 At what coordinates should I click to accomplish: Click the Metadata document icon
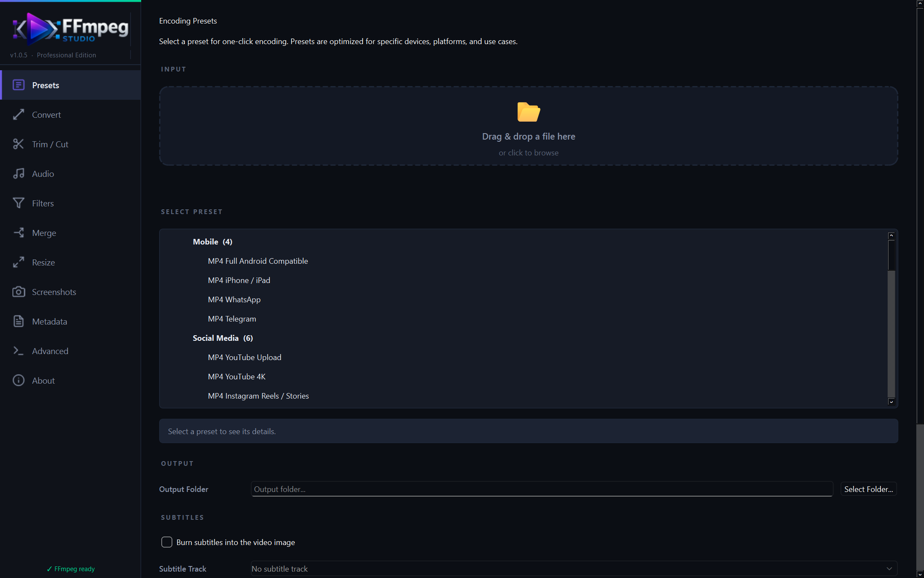18,321
